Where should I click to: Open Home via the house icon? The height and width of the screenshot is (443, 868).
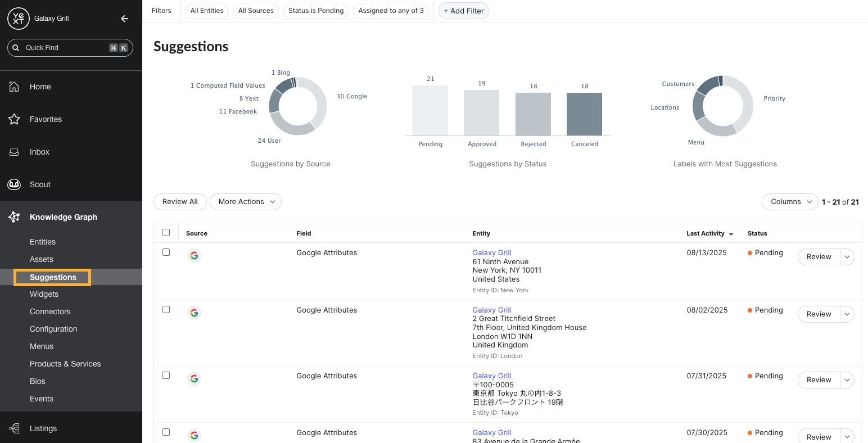coord(15,87)
